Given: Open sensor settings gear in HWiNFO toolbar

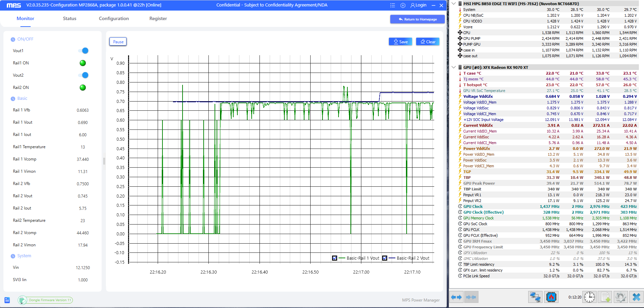Looking at the screenshot, I should point(621,297).
